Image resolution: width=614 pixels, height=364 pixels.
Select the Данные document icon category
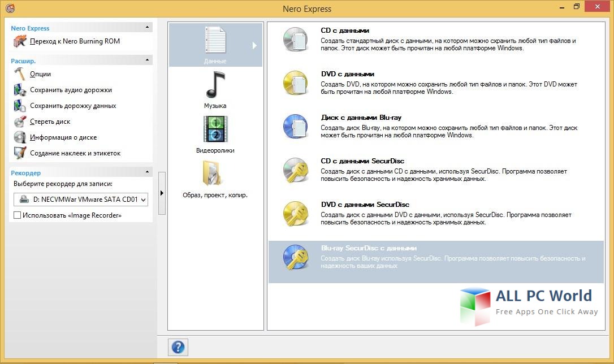click(x=215, y=40)
